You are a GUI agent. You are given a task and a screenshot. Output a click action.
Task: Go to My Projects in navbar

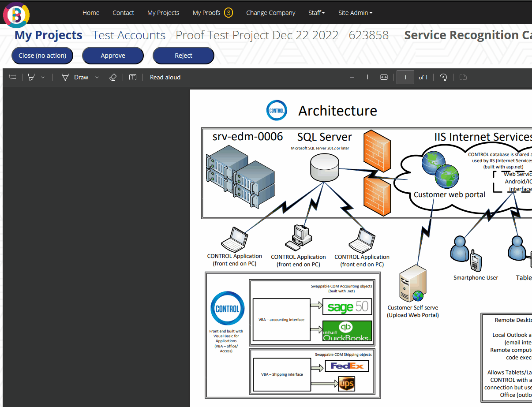point(163,13)
